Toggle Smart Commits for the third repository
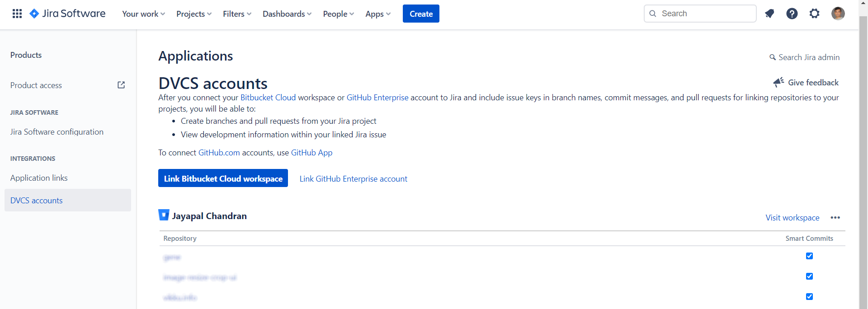Screen dimensions: 868x309 point(809,297)
